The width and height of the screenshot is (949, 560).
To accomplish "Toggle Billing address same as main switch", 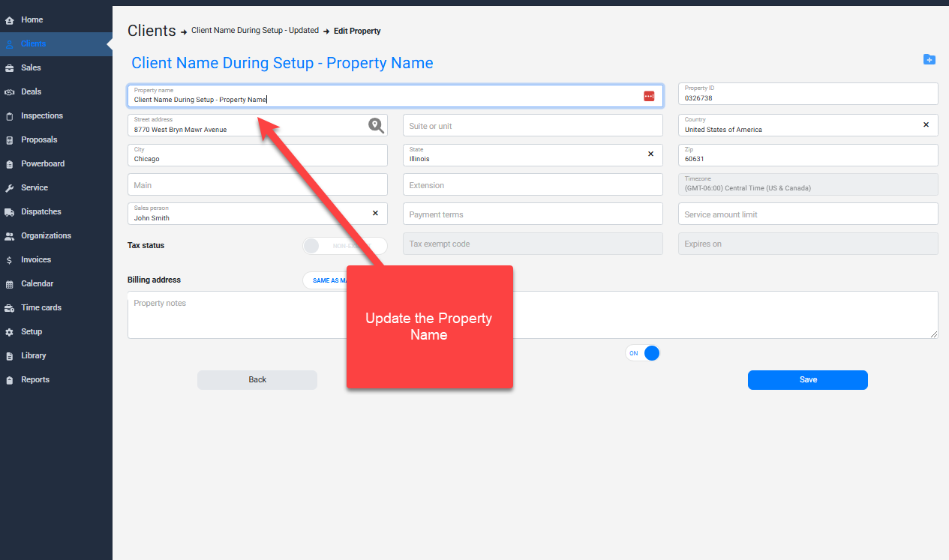I will tap(323, 280).
